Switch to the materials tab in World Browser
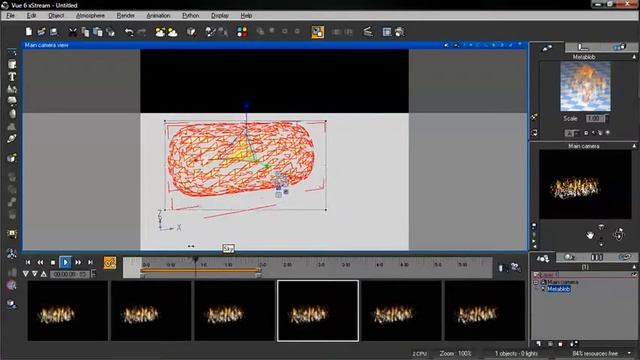Image resolution: width=640 pixels, height=360 pixels. pyautogui.click(x=569, y=257)
